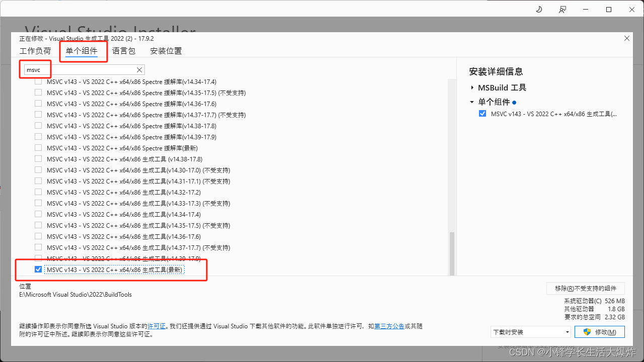Select the 单个组件 tab
This screenshot has width=644, height=362.
(x=82, y=51)
